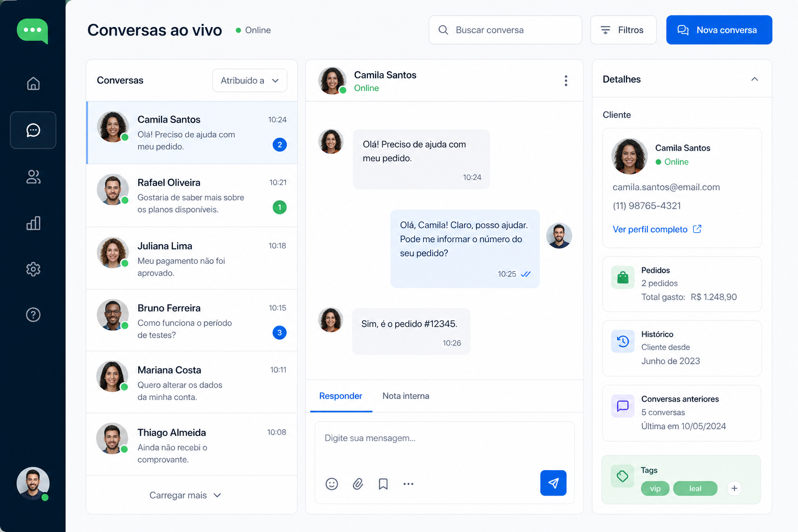Click the green unread badge 1 on Rafael
The image size is (798, 532).
[x=280, y=208]
